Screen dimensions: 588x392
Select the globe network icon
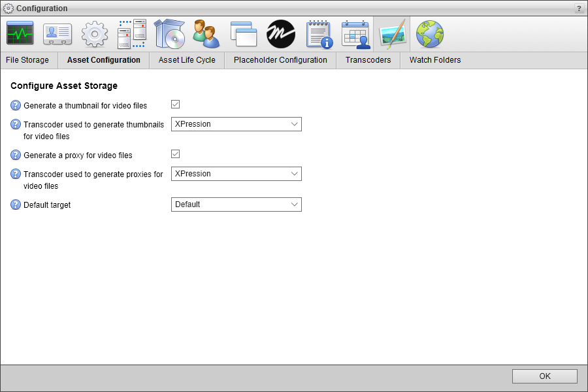click(429, 33)
